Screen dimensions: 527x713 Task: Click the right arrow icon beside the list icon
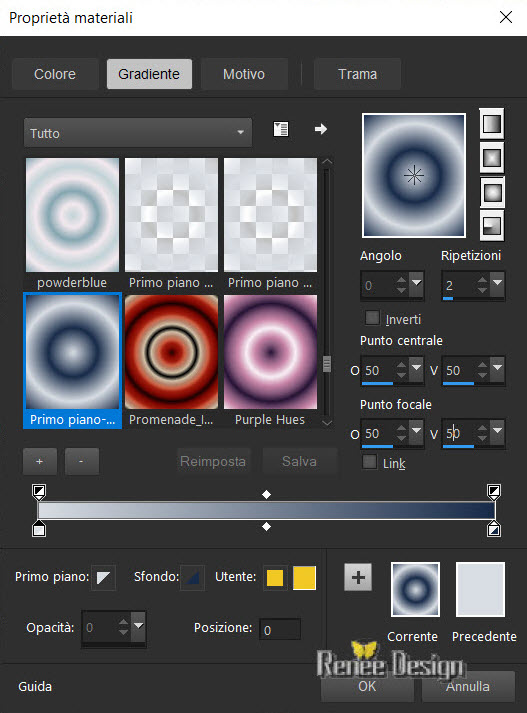pos(321,129)
